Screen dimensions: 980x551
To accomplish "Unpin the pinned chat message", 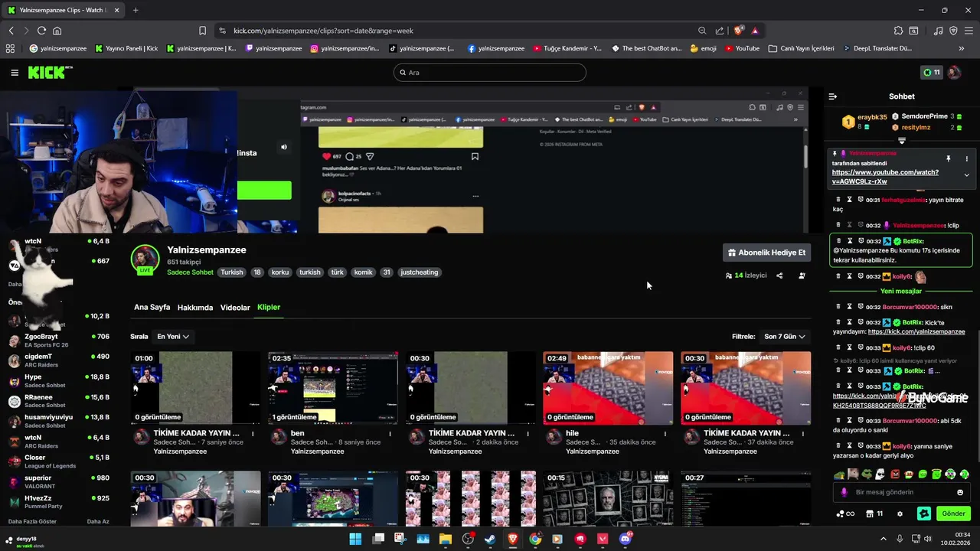I will click(x=948, y=158).
